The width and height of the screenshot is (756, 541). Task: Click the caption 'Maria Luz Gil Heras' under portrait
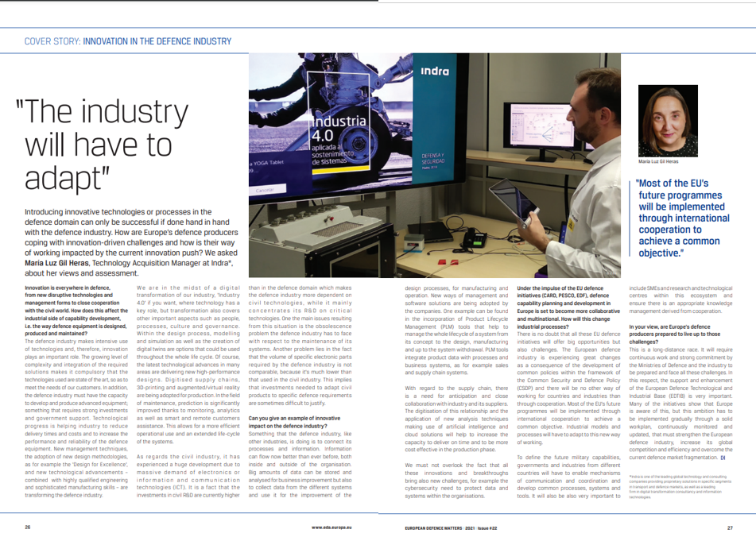(x=658, y=161)
